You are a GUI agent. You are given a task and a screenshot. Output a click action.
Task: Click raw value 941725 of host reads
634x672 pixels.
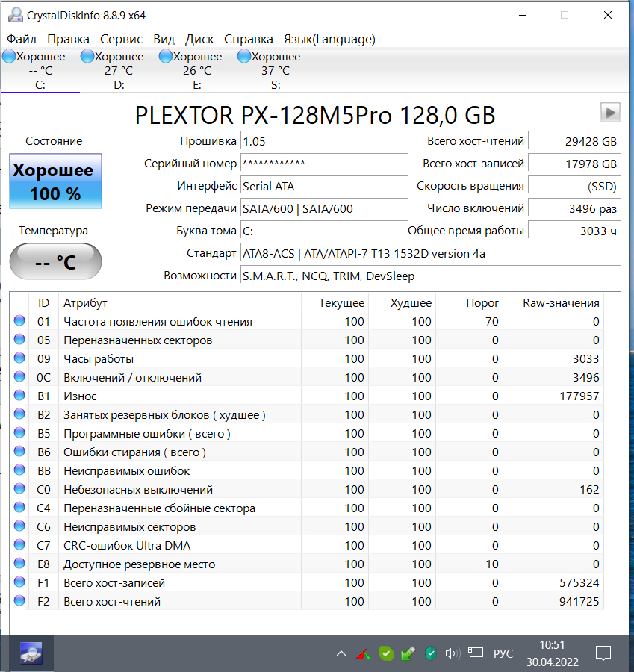tap(579, 601)
